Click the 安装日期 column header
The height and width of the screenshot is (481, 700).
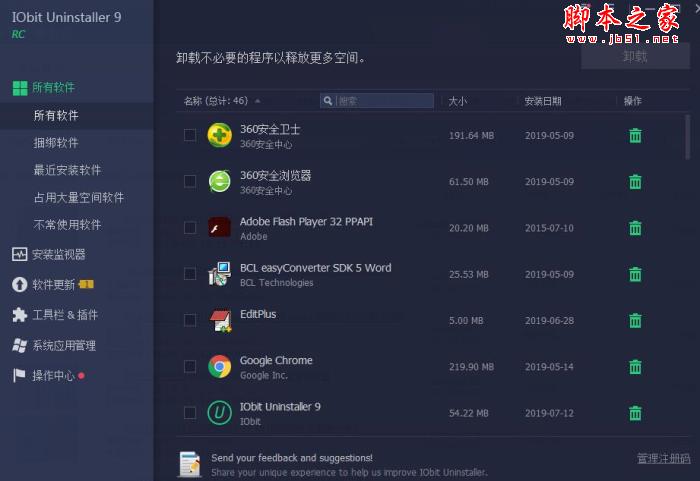click(543, 101)
